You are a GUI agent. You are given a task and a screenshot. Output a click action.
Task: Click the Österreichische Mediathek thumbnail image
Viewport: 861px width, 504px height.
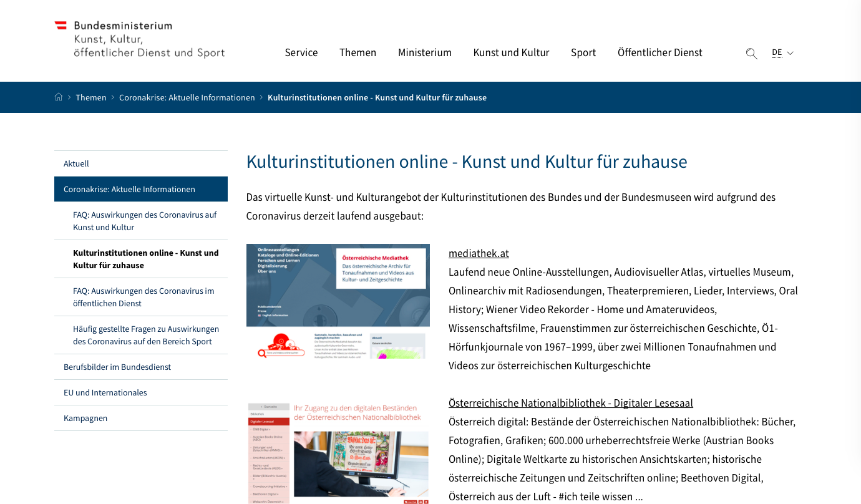point(338,301)
